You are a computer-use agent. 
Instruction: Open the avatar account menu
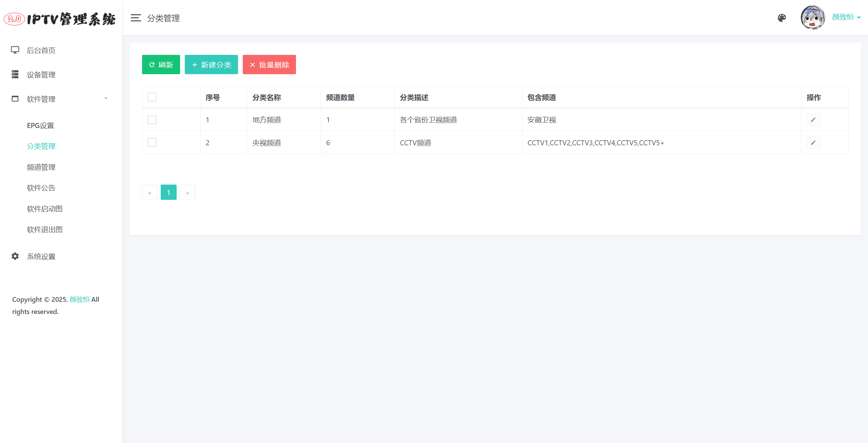click(812, 17)
